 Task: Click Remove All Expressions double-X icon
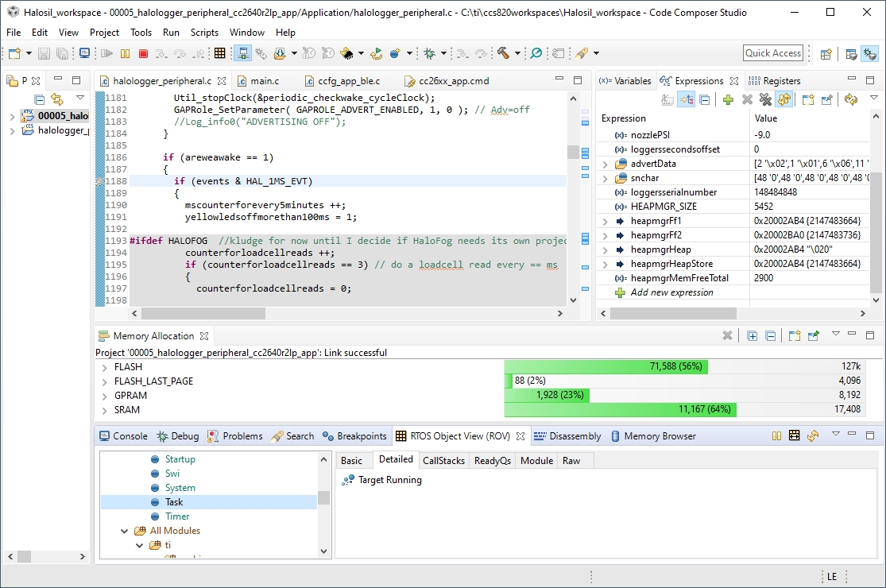[x=764, y=99]
